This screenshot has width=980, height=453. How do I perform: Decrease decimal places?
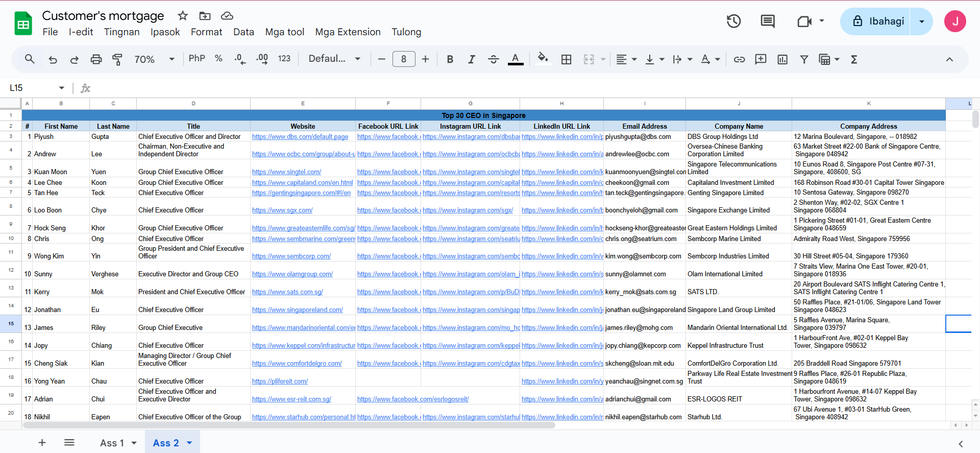click(x=240, y=59)
